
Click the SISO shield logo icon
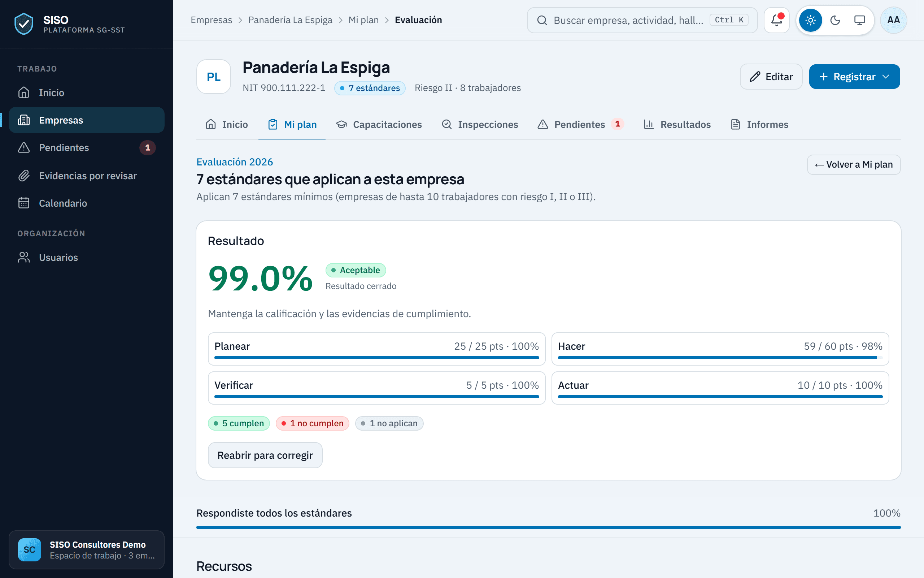[x=24, y=24]
